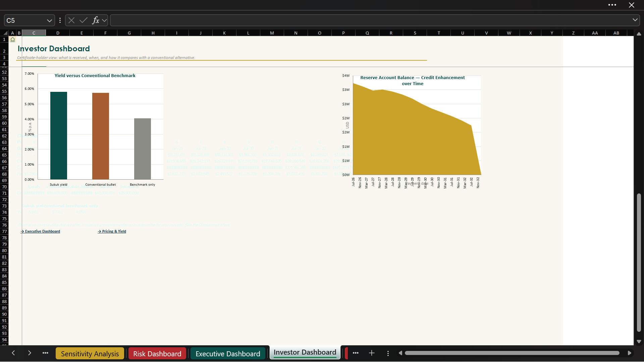
Task: Open the three-dot menu at top right
Action: 612,5
